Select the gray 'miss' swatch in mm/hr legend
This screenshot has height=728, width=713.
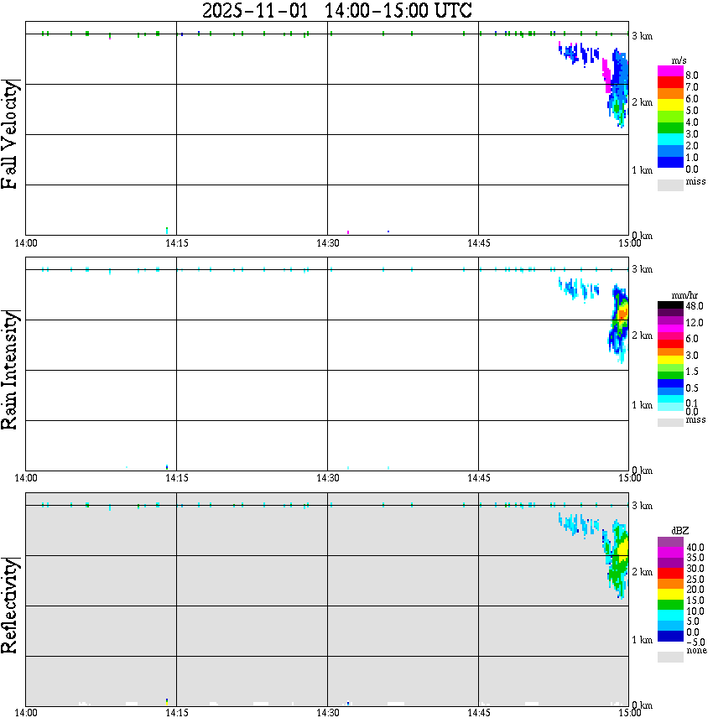click(670, 423)
